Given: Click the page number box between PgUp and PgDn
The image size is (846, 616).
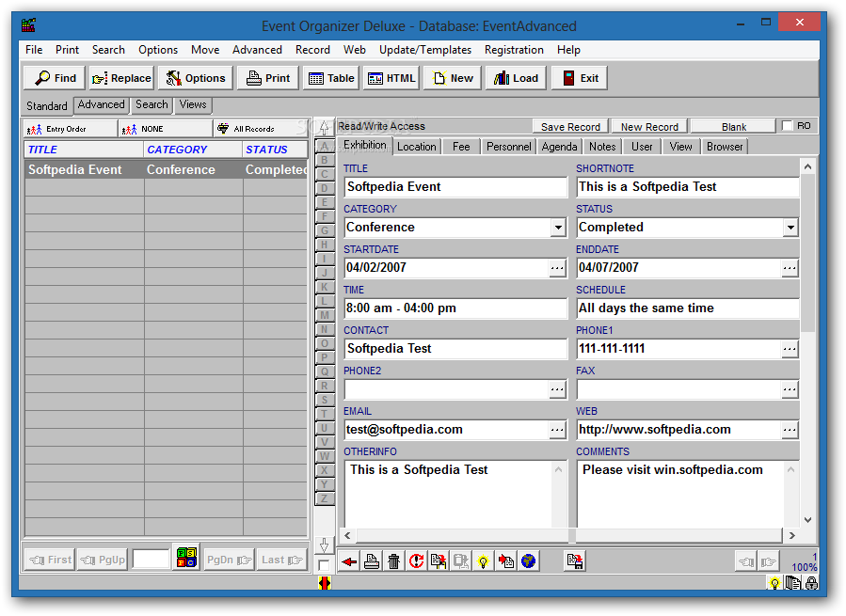Looking at the screenshot, I should tap(151, 560).
